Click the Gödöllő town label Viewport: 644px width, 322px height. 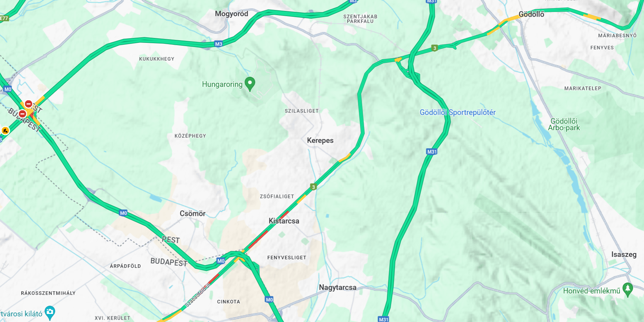pos(531,14)
